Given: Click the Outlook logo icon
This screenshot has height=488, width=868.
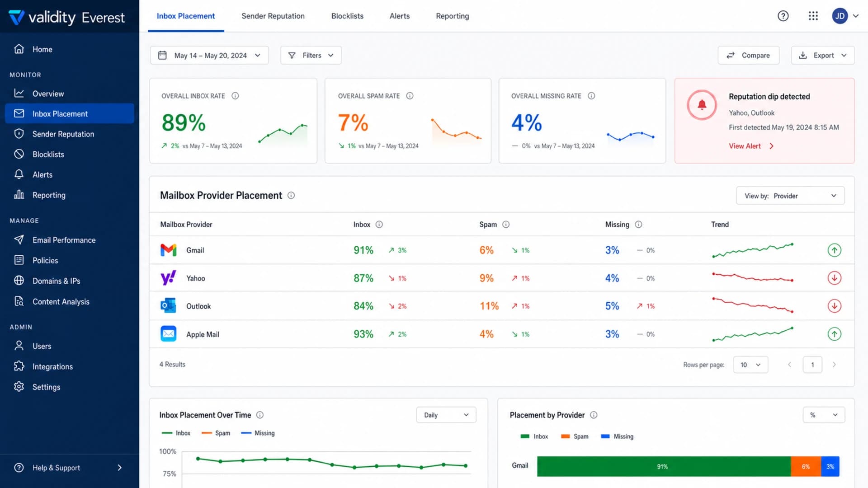Looking at the screenshot, I should [x=169, y=306].
